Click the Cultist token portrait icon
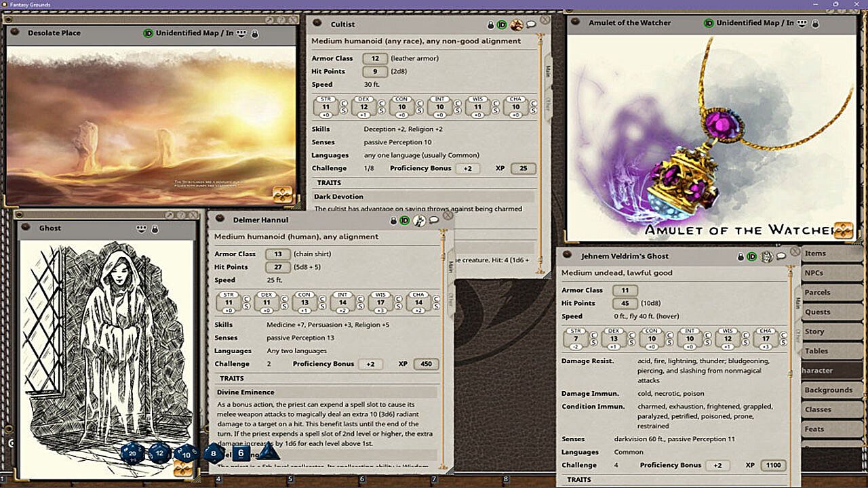This screenshot has width=868, height=488. click(517, 25)
